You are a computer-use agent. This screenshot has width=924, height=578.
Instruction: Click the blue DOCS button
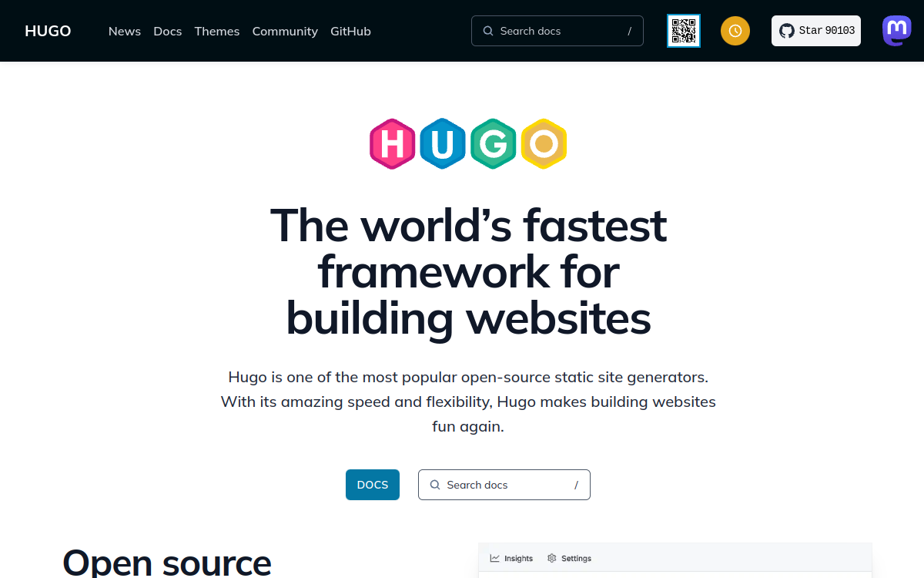tap(373, 485)
